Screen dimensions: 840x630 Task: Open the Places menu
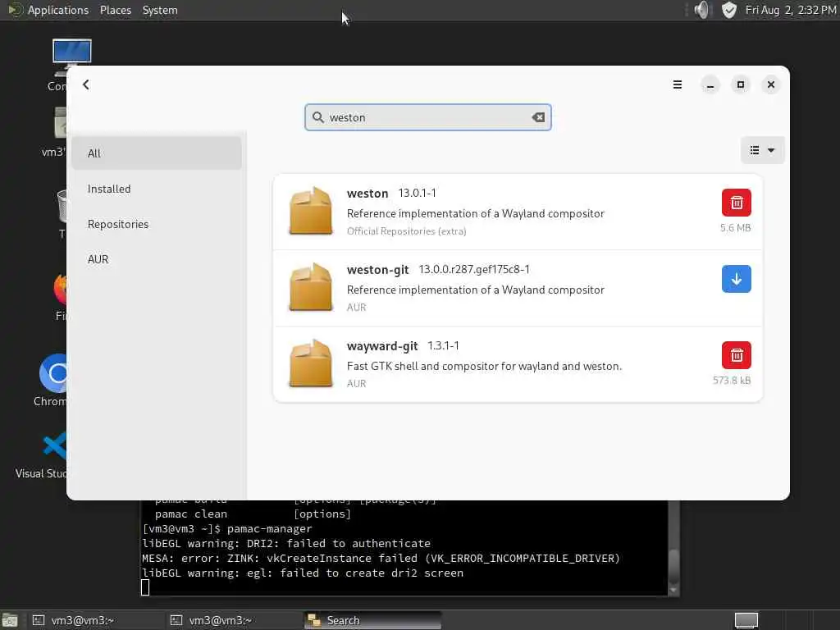point(115,10)
